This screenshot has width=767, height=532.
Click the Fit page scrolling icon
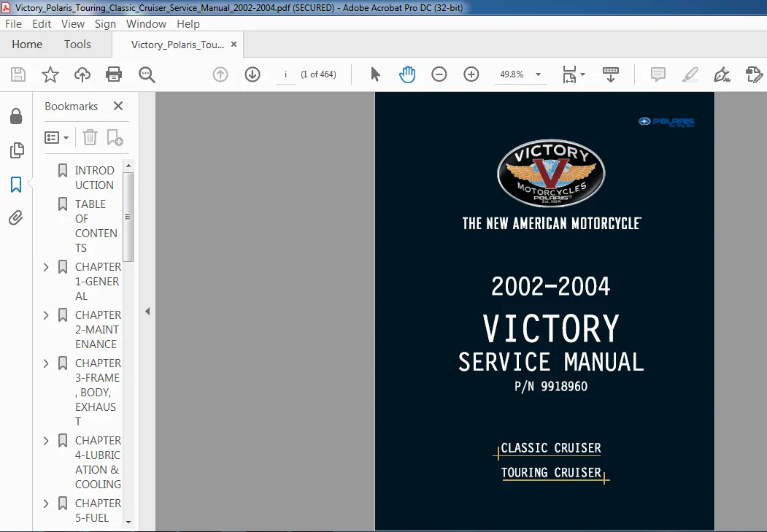coord(570,74)
